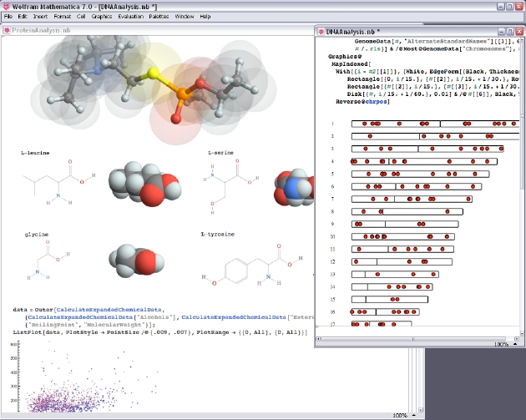Click "Graphics@" code in DNAAnalysis
Image resolution: width=526 pixels, height=420 pixels.
pos(345,56)
